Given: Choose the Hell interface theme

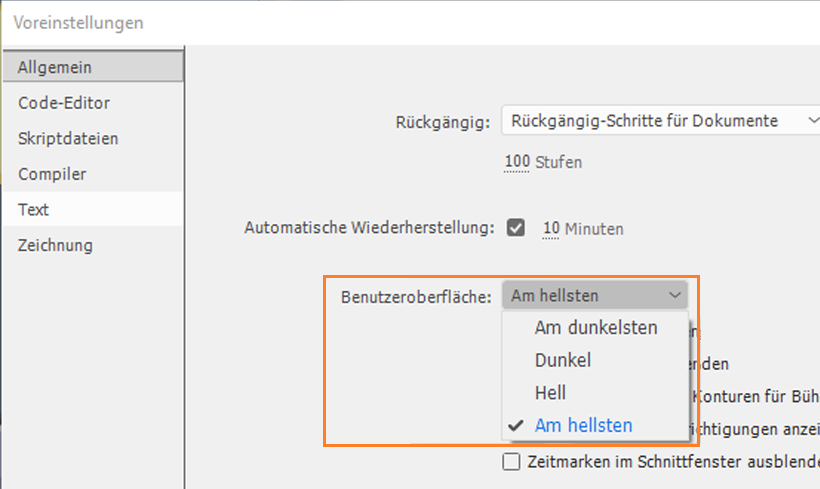Looking at the screenshot, I should [x=551, y=393].
